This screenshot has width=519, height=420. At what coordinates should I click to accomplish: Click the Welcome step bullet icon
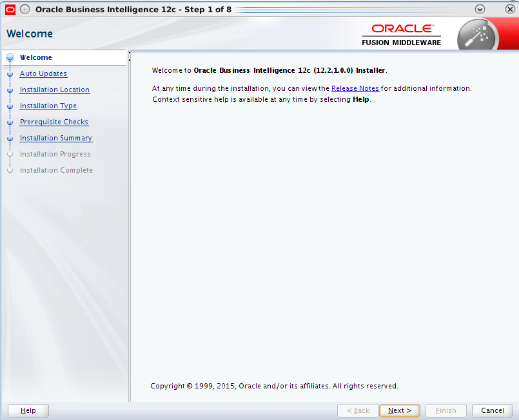(10, 57)
